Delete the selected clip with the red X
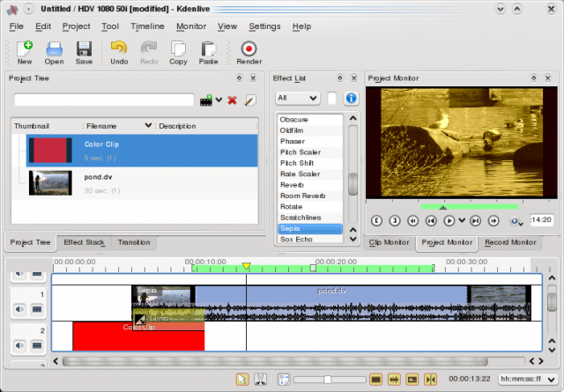The width and height of the screenshot is (564, 392). click(233, 100)
